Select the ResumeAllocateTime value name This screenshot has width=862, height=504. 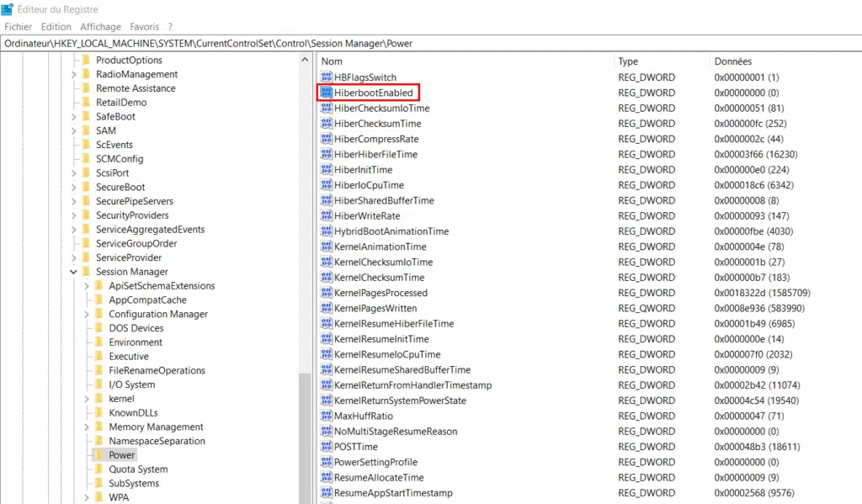(x=380, y=478)
